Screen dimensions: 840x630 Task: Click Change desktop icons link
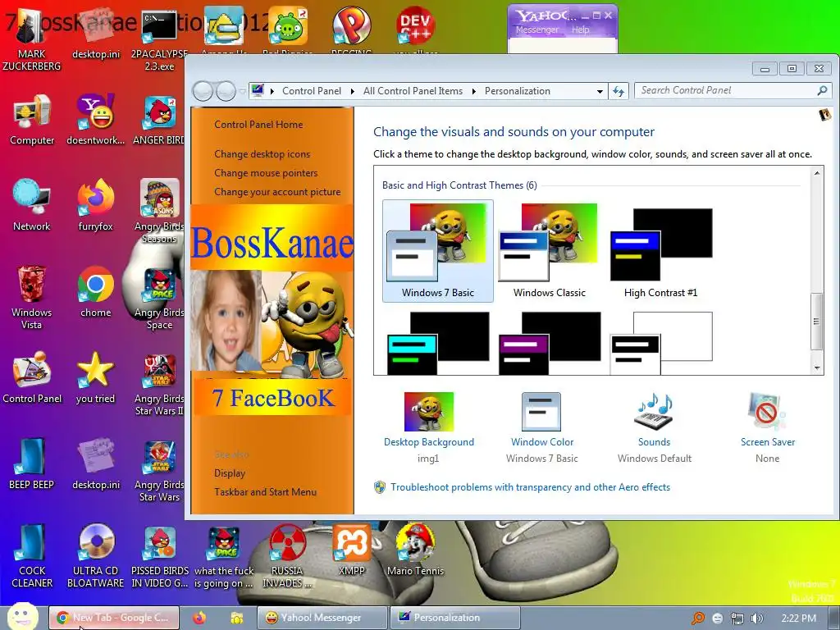[262, 154]
